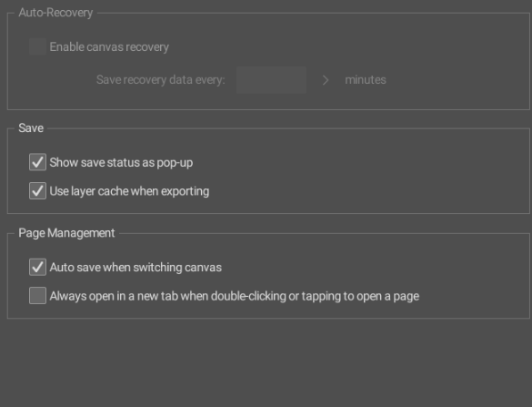The height and width of the screenshot is (407, 532).
Task: Click the Save recovery data interval field
Action: click(271, 80)
